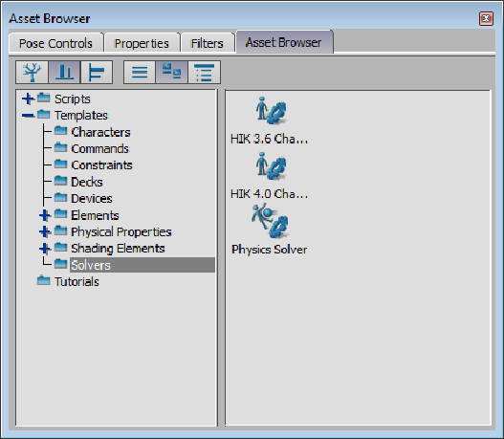Screen dimensions: 504x439
Task: Toggle thumbnail icons view button
Action: coord(171,72)
